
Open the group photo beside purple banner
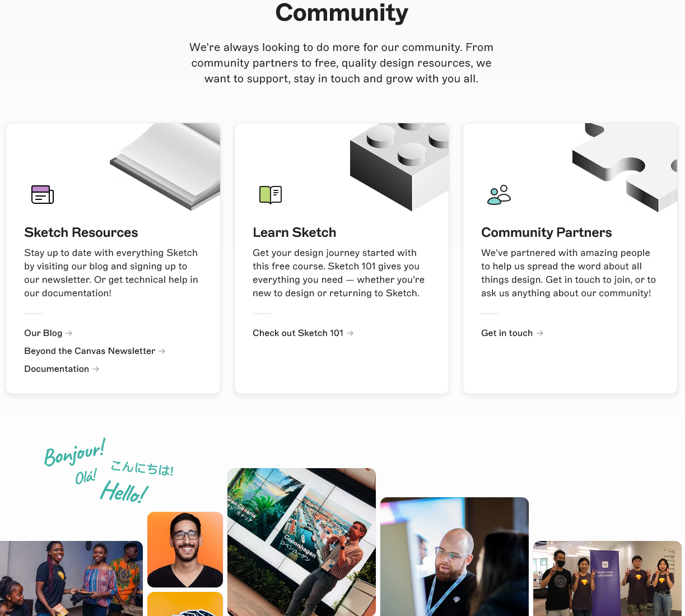(607, 578)
